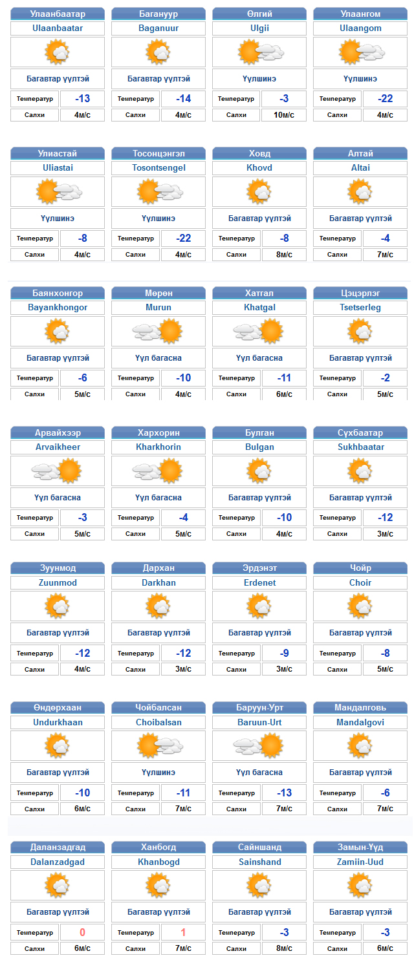Screen dimensions: 414x980
Task: Click the Ulgii partly cloudy icon
Action: click(x=260, y=52)
